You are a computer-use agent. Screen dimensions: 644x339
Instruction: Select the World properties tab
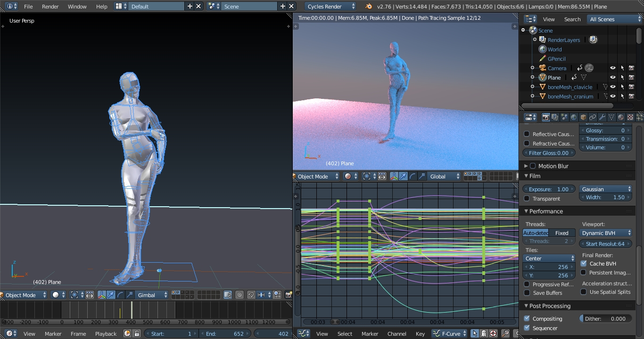(x=574, y=117)
